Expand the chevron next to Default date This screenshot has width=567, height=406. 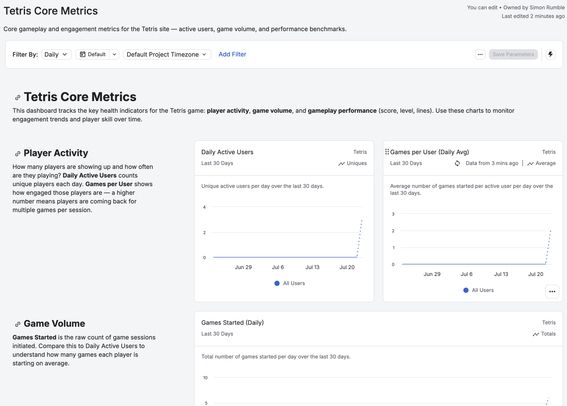[114, 54]
